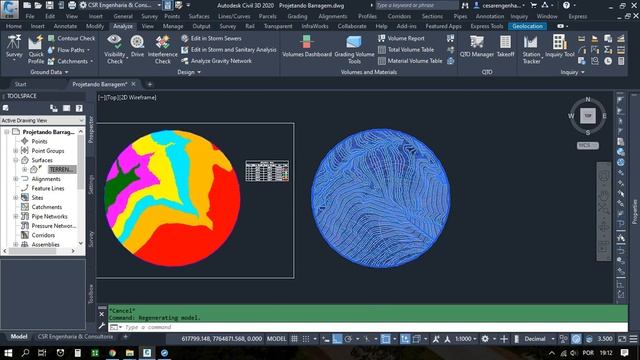Expand the Surfaces tree node
Screen dimensions: 640x360
tap(16, 160)
